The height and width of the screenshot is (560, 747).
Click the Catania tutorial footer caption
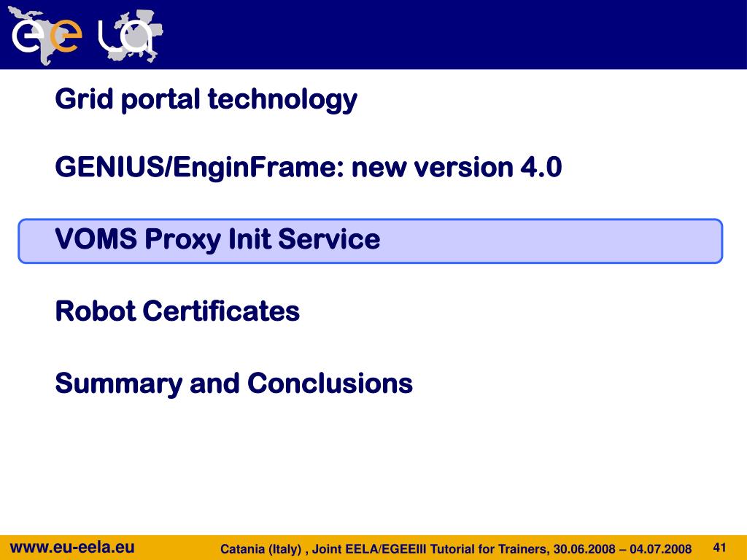(x=456, y=549)
